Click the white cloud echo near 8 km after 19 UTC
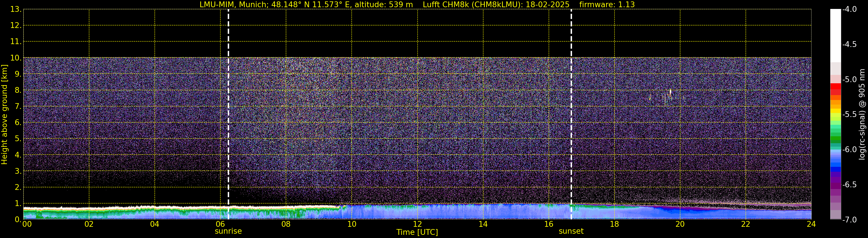The height and width of the screenshot is (238, 868). click(670, 93)
